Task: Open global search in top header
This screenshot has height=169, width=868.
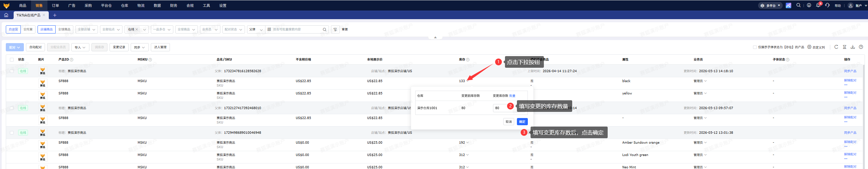Action: [798, 5]
